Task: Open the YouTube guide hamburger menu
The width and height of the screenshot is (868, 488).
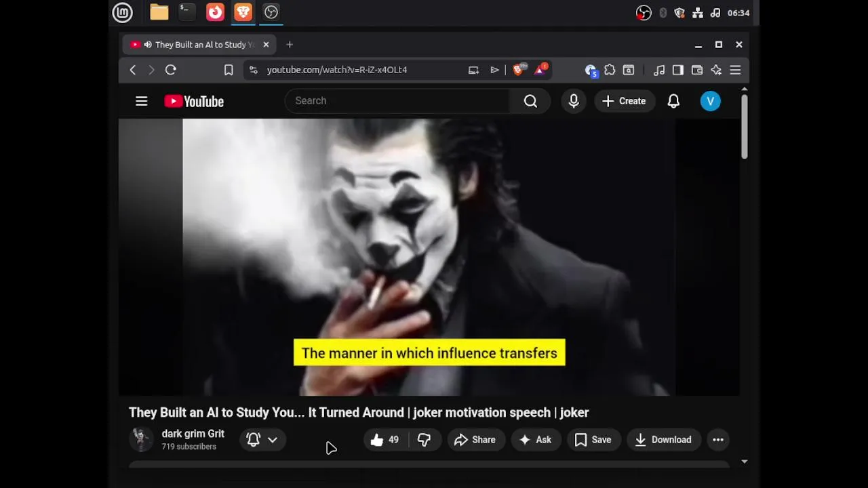Action: [141, 101]
